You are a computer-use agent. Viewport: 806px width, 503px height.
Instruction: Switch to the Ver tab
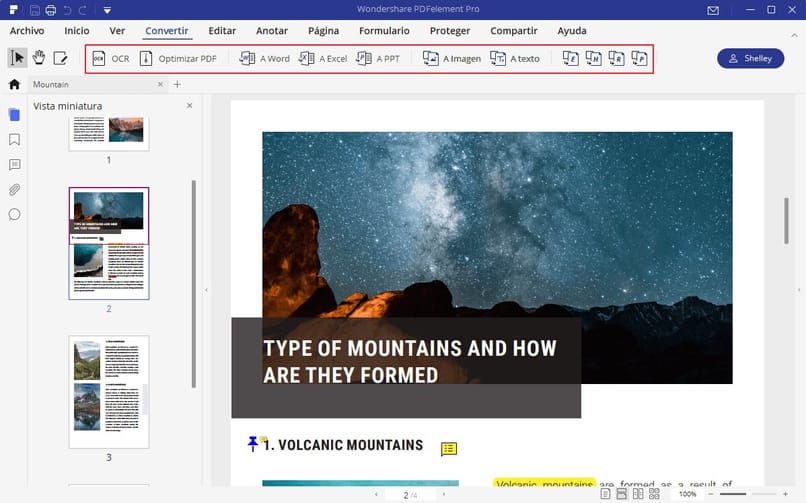point(117,31)
